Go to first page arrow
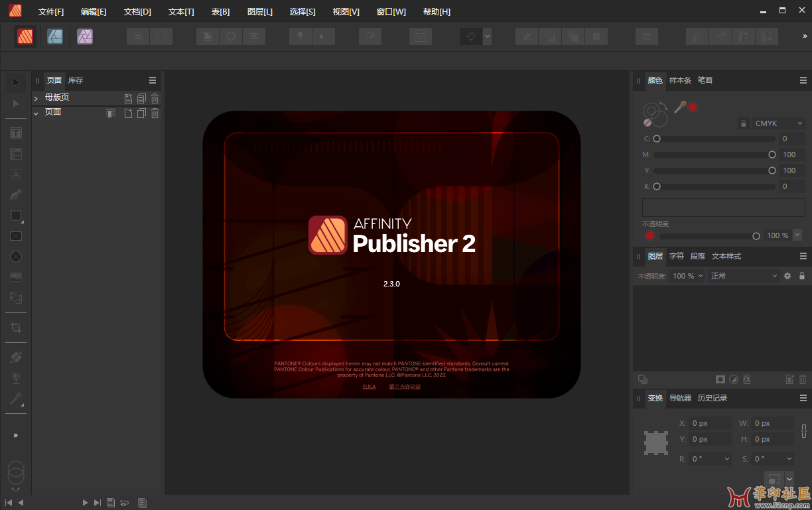This screenshot has width=812, height=510. coord(9,503)
